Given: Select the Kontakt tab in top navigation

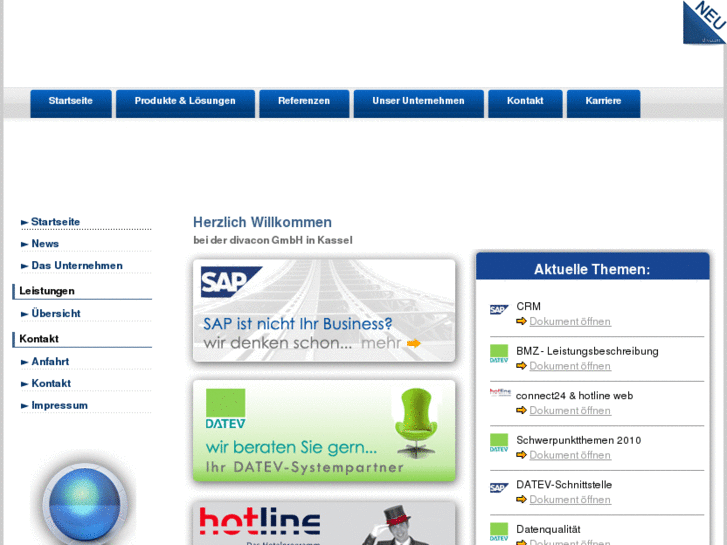Looking at the screenshot, I should point(525,103).
